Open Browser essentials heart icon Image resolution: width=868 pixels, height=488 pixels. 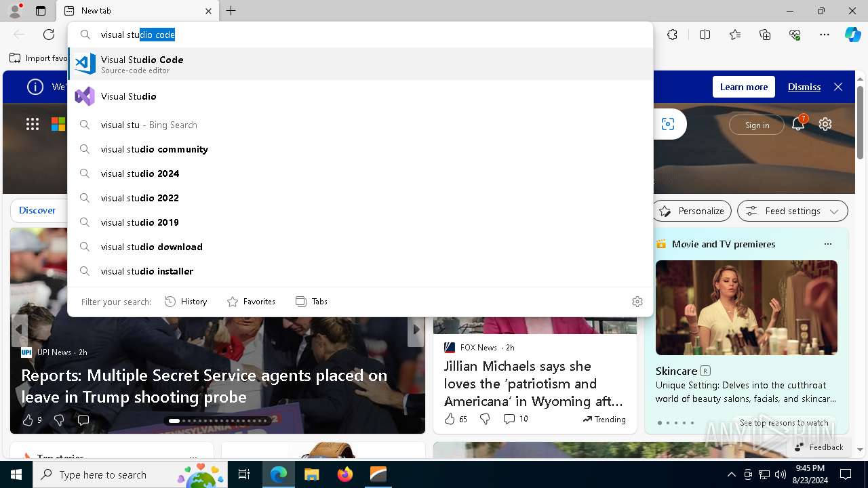[795, 35]
